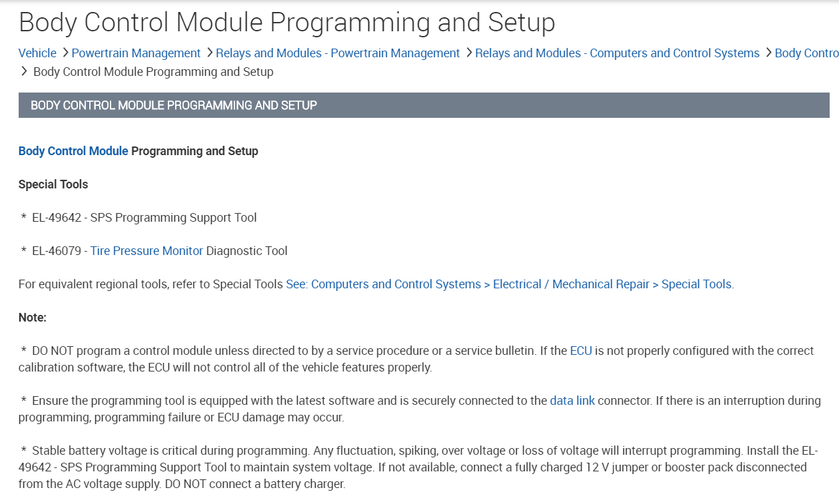Image resolution: width=839 pixels, height=504 pixels.
Task: Open Relays and Modules - Computers and Control Systems
Action: [617, 53]
